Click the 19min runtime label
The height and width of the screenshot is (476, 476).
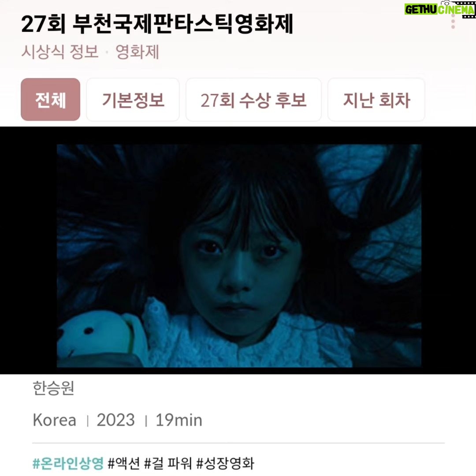(179, 420)
